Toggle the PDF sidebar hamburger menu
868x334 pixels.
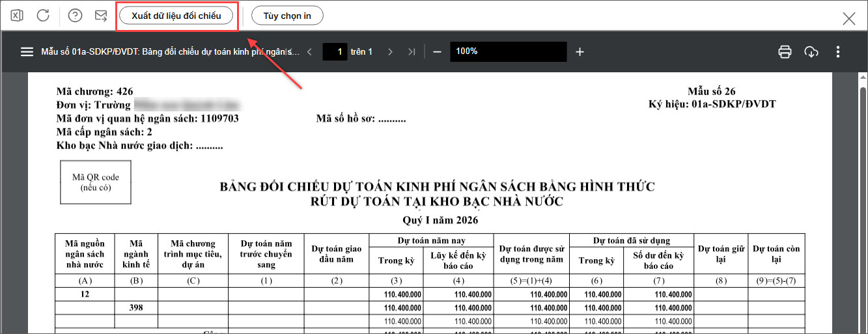click(27, 52)
